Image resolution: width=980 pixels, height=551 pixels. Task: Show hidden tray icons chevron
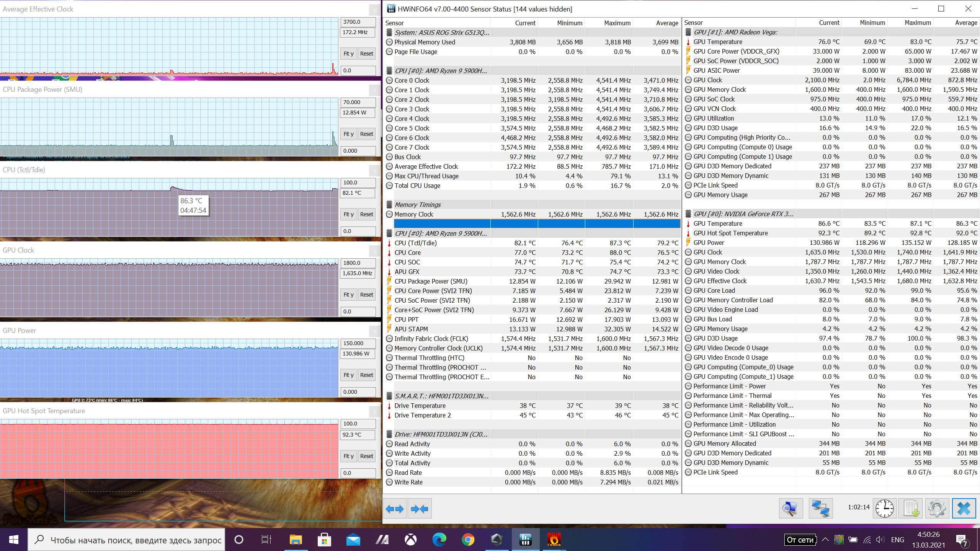click(825, 540)
